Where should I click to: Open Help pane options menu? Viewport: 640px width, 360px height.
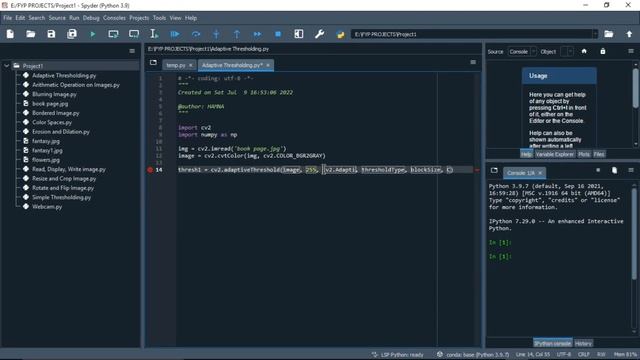[x=631, y=51]
